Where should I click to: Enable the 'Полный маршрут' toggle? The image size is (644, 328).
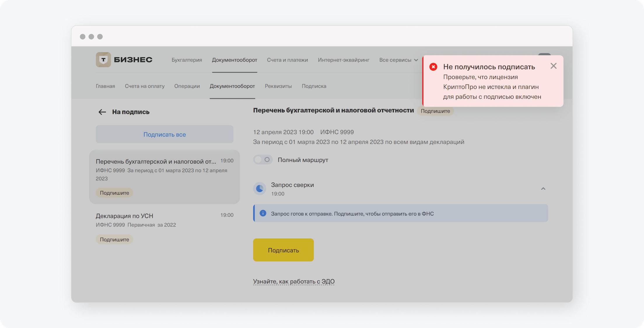(x=262, y=160)
